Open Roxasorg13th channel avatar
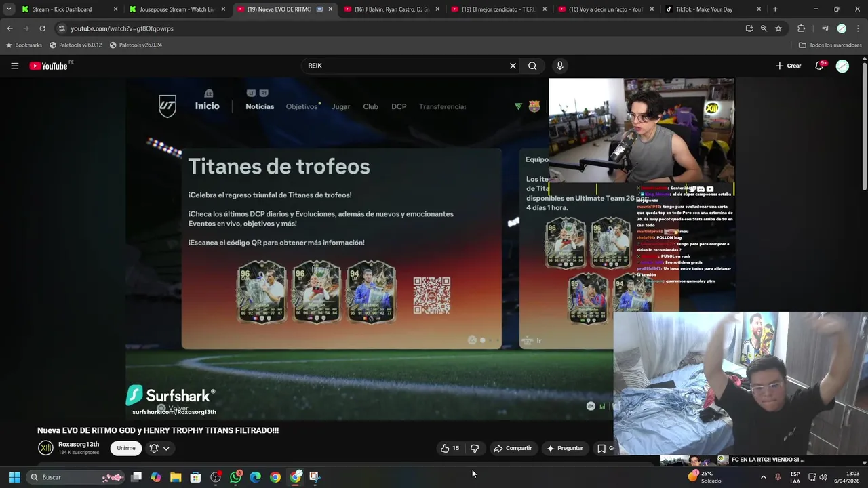Image resolution: width=868 pixels, height=488 pixels. pyautogui.click(x=45, y=448)
